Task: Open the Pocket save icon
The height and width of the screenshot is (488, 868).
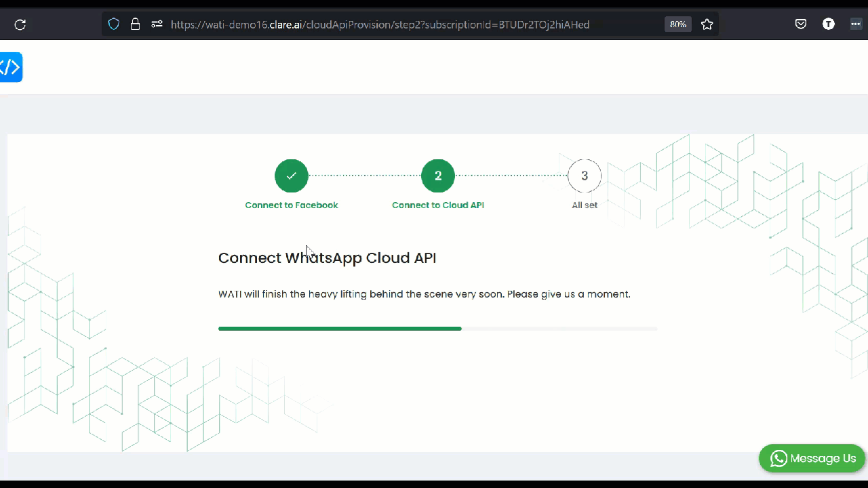Action: point(801,24)
